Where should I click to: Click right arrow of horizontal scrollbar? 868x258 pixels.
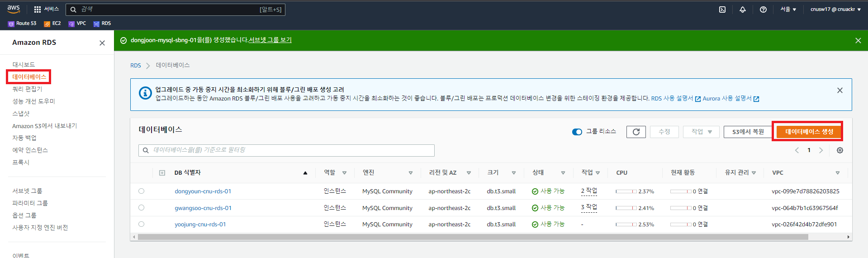(x=848, y=237)
